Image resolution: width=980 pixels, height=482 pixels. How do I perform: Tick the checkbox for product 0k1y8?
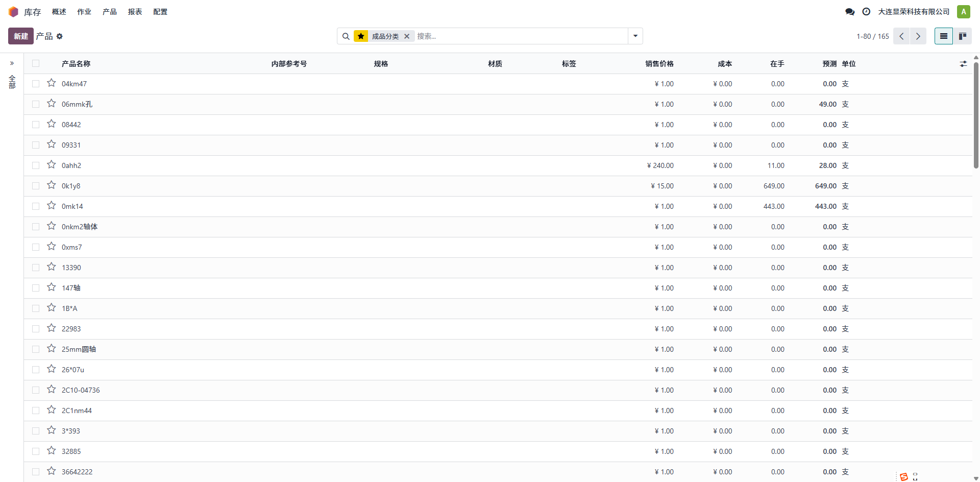point(36,186)
